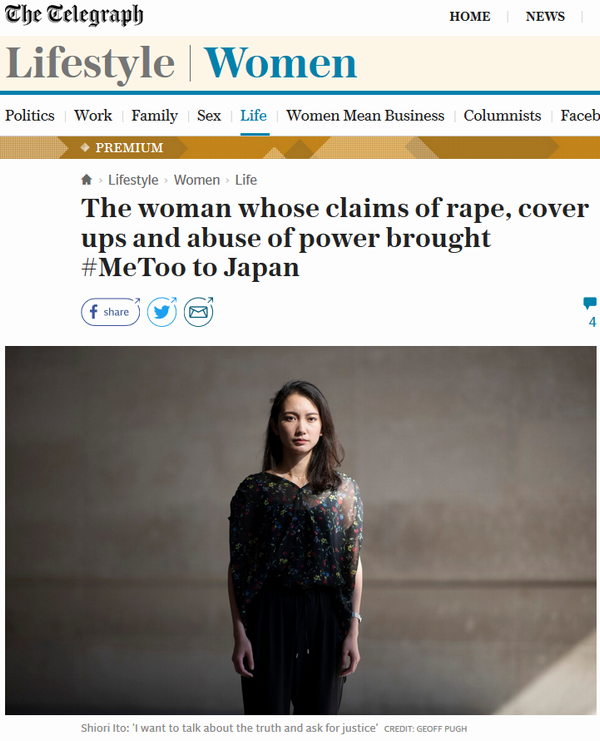The height and width of the screenshot is (741, 600).
Task: Tweet the article using Twitter icon
Action: click(162, 312)
